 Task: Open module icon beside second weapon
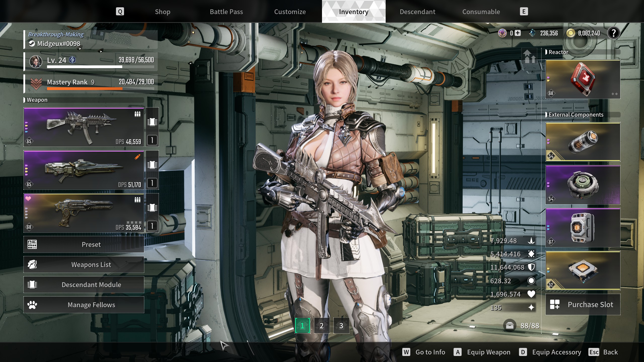(x=152, y=165)
